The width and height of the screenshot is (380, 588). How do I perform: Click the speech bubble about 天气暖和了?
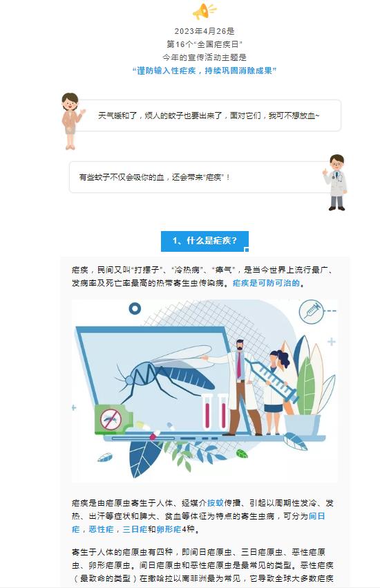[x=208, y=116]
